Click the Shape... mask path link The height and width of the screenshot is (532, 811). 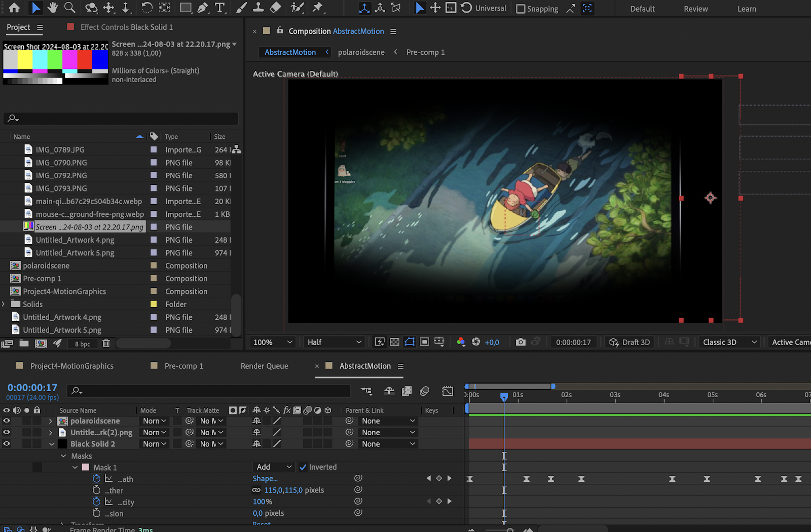click(x=265, y=478)
